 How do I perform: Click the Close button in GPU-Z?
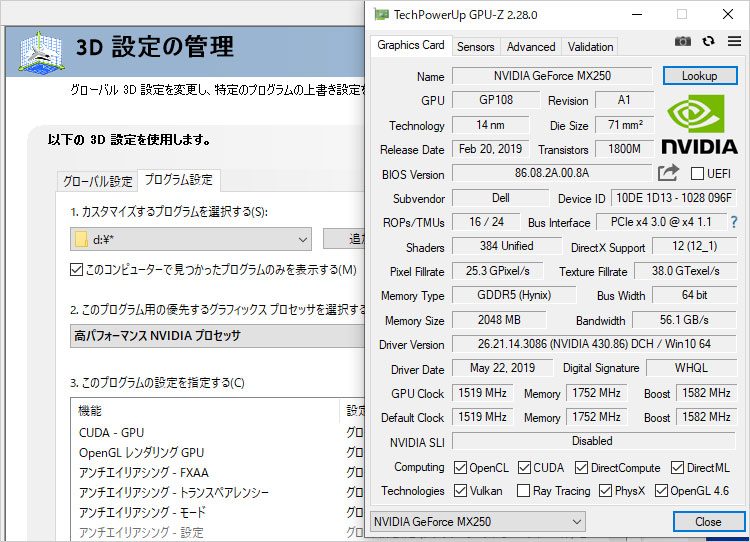[x=708, y=521]
